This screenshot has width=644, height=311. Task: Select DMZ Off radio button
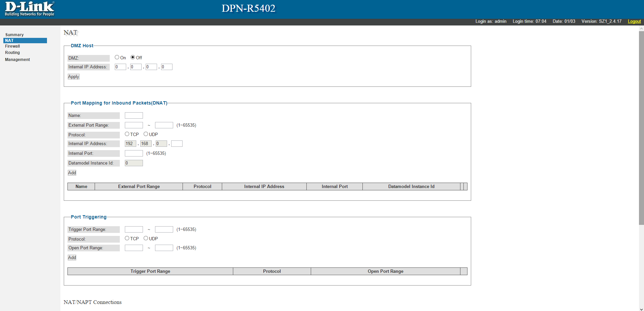click(x=133, y=57)
